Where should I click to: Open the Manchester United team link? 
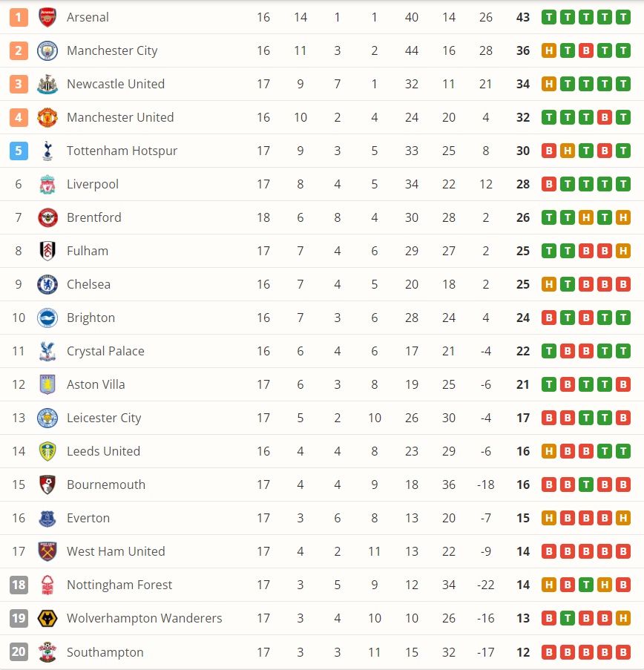120,117
